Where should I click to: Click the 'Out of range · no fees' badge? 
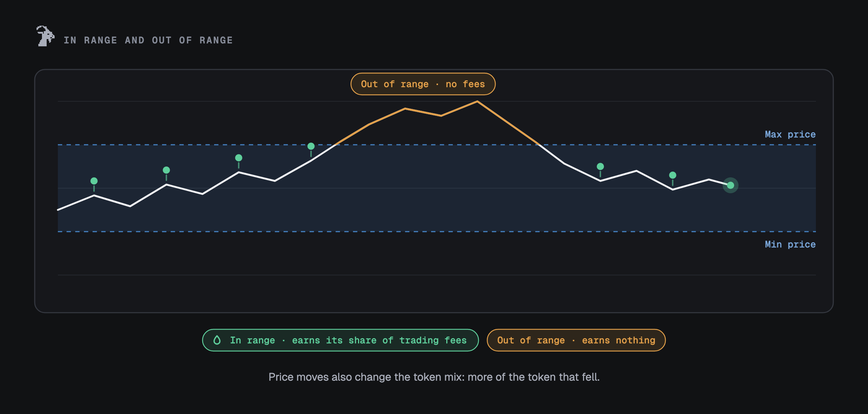(423, 84)
